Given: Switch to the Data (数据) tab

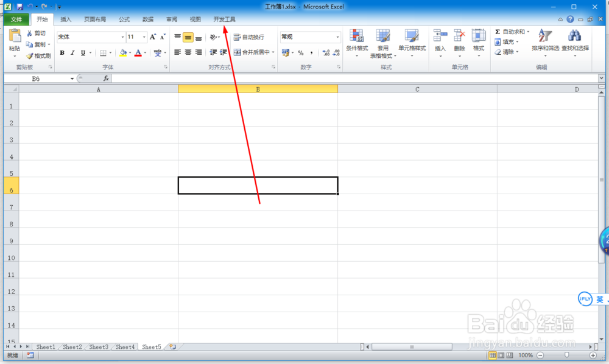Looking at the screenshot, I should point(148,19).
